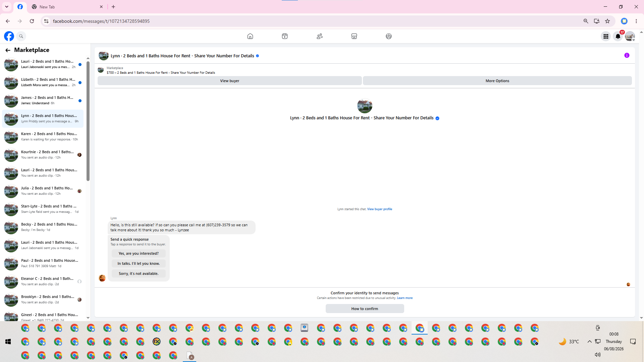Viewport: 644px width, 362px height.
Task: Send quick response 'Sorry, it's not available.'
Action: pyautogui.click(x=139, y=274)
